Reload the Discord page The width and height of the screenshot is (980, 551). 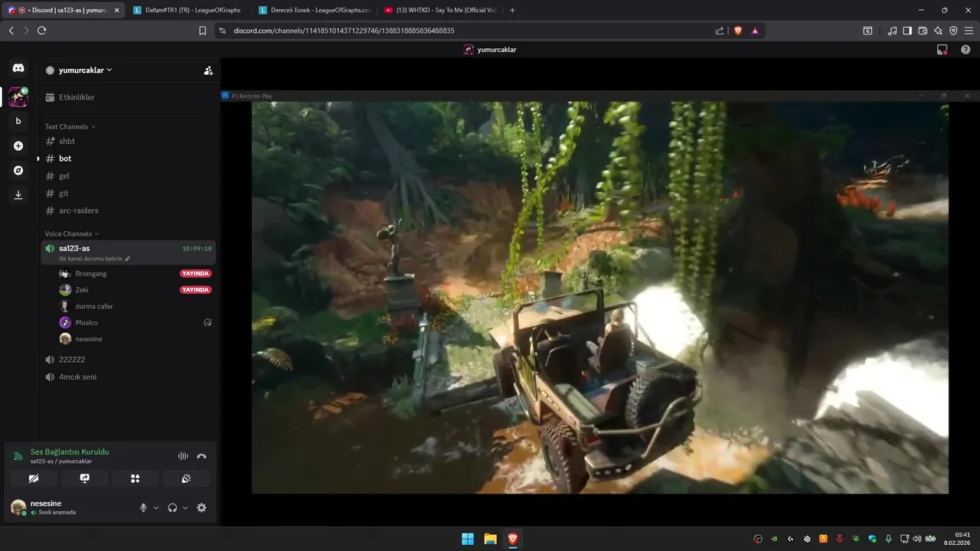click(41, 31)
